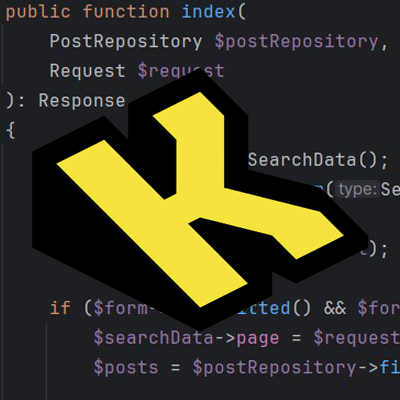Click the "type:" inlay hint
The width and height of the screenshot is (400, 400).
pyautogui.click(x=357, y=189)
